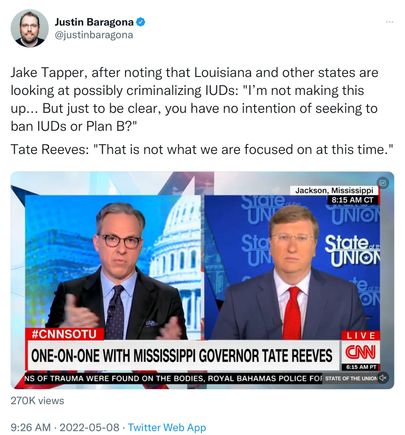Screen dimensions: 405x435
Task: Click the red LIVE badge above CNN logo
Action: click(361, 335)
